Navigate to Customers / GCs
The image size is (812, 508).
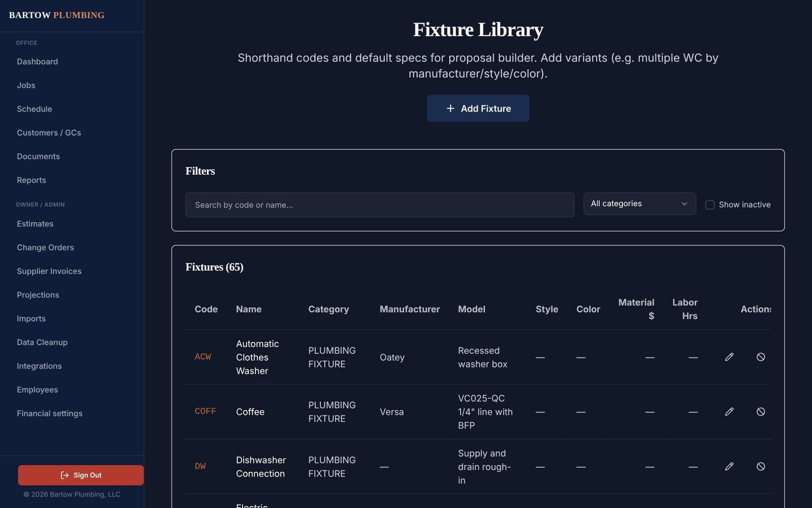49,133
